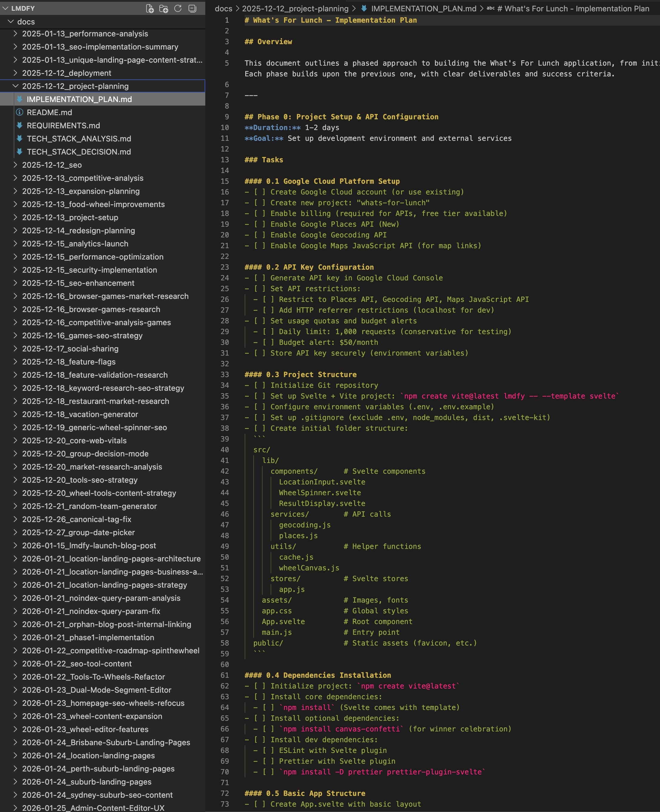Collapse the LMDFY root section
This screenshot has width=660, height=812.
click(5, 8)
